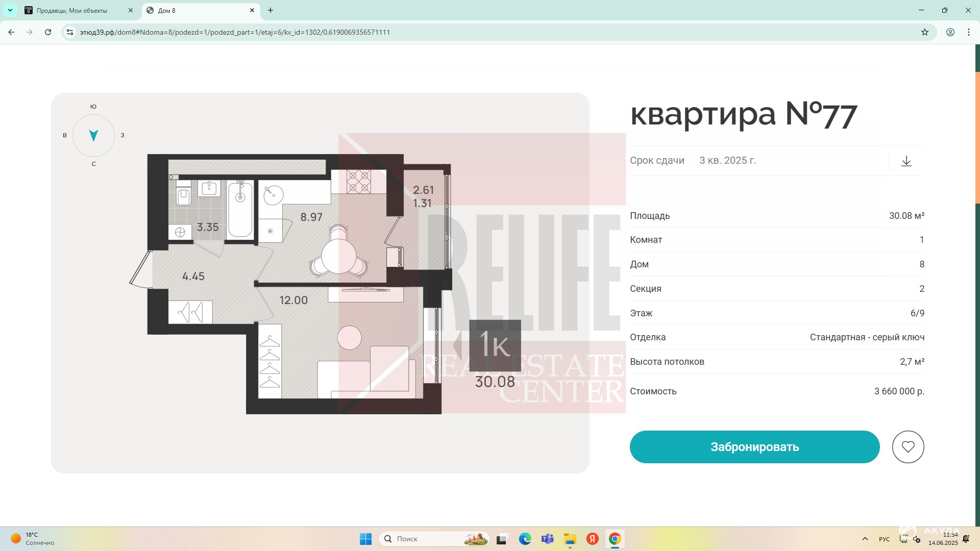Image resolution: width=980 pixels, height=551 pixels.
Task: View site information icon in address bar
Action: tap(70, 32)
